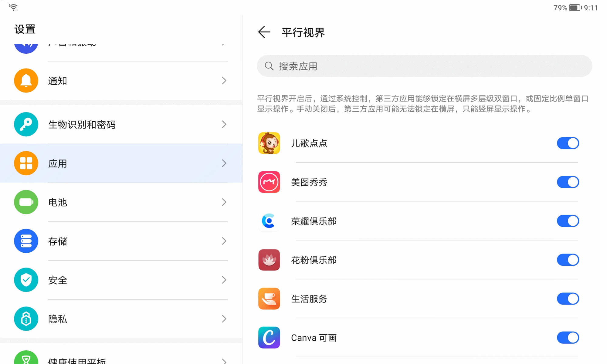Click the orange 通知 bell icon
The image size is (607, 364).
point(26,81)
